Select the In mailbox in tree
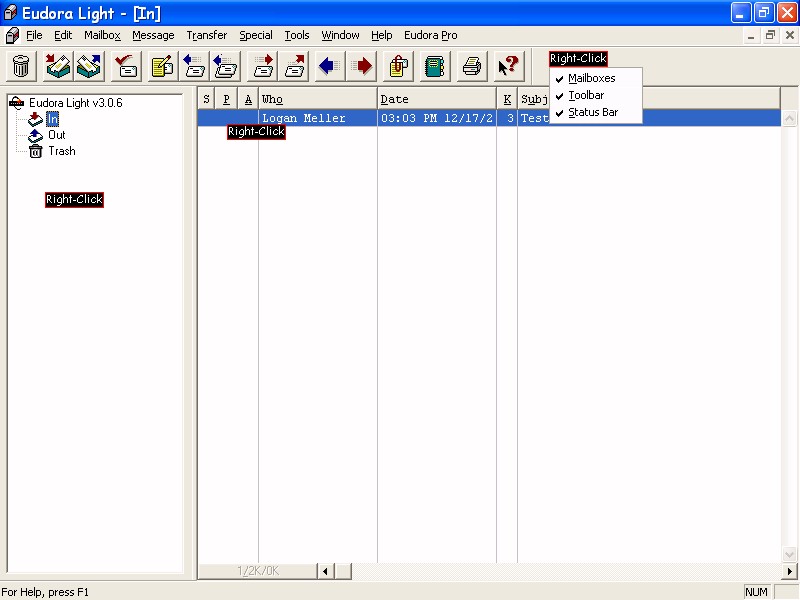Image resolution: width=800 pixels, height=600 pixels. [53, 119]
